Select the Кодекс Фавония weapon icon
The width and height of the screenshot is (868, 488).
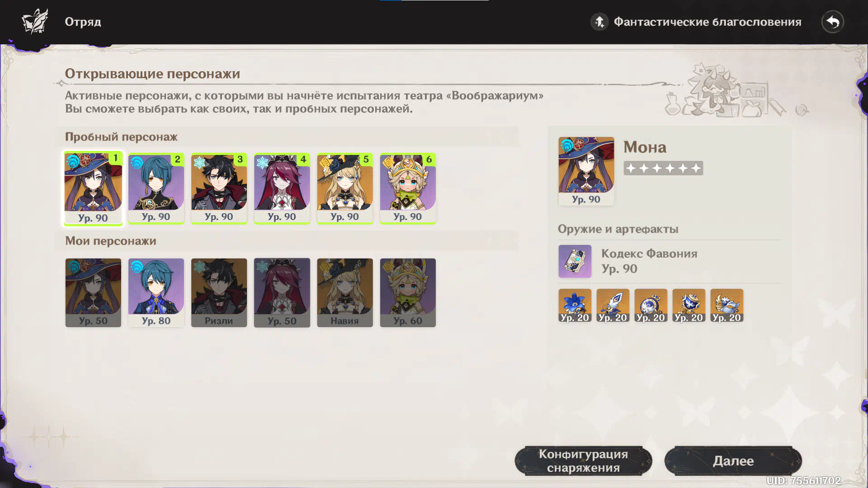[x=575, y=261]
